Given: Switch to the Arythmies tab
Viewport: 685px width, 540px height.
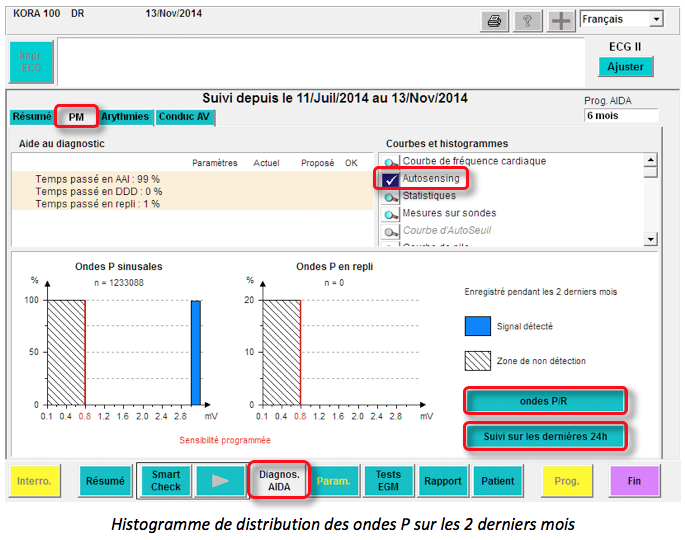Looking at the screenshot, I should click(x=125, y=117).
